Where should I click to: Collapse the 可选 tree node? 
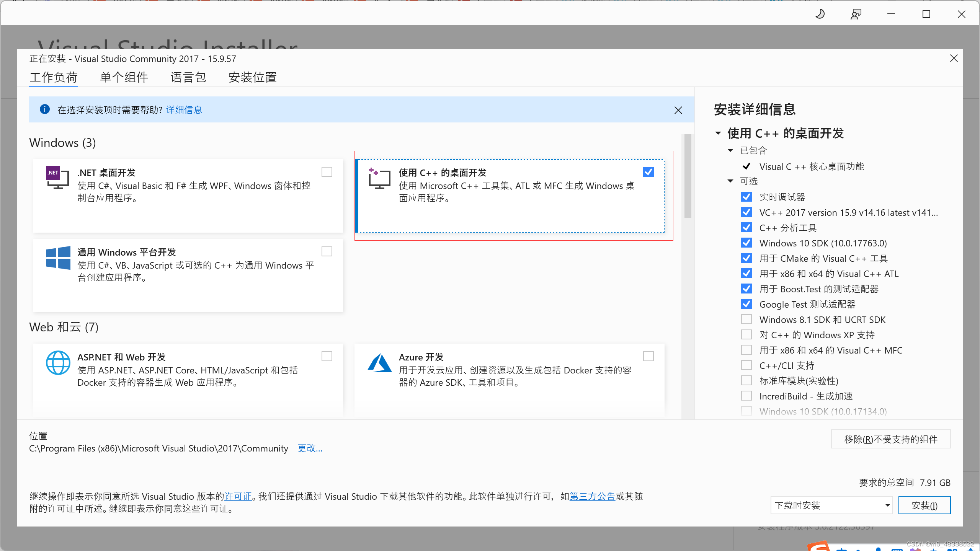tap(730, 181)
